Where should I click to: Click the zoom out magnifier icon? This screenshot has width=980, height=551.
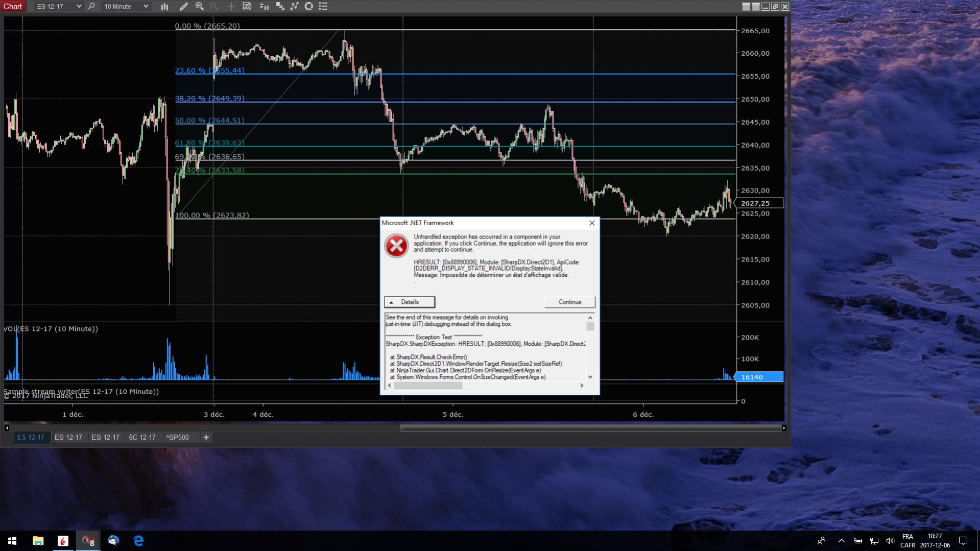[x=214, y=6]
